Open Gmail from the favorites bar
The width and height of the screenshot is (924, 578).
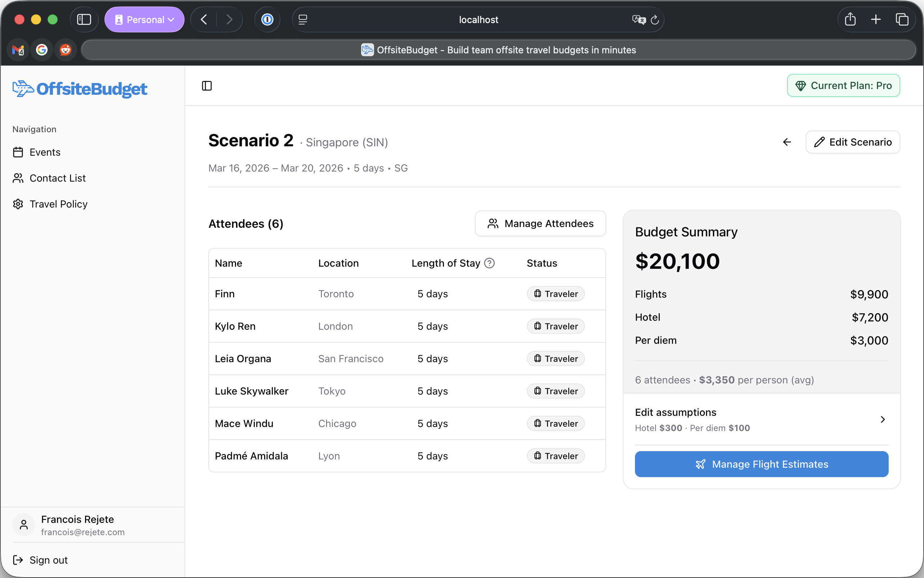click(x=18, y=50)
